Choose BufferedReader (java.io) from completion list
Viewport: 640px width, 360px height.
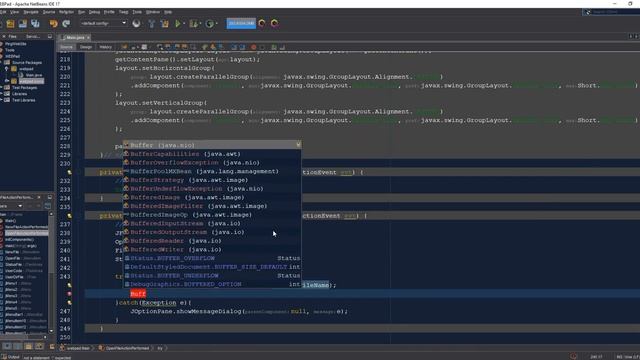tap(212, 241)
